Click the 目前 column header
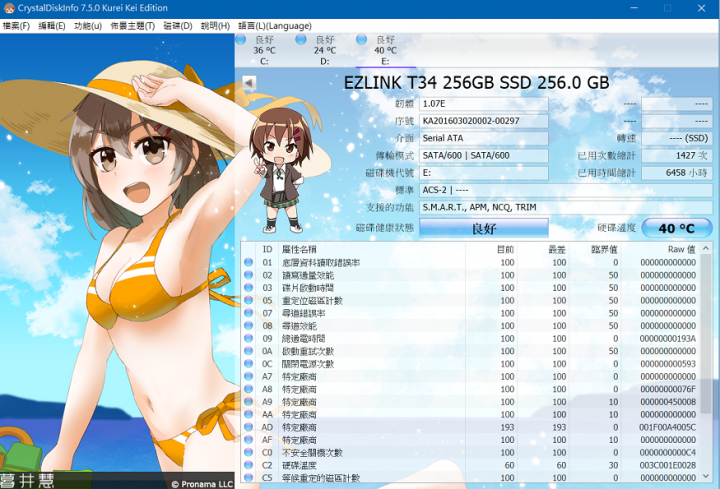 click(491, 249)
